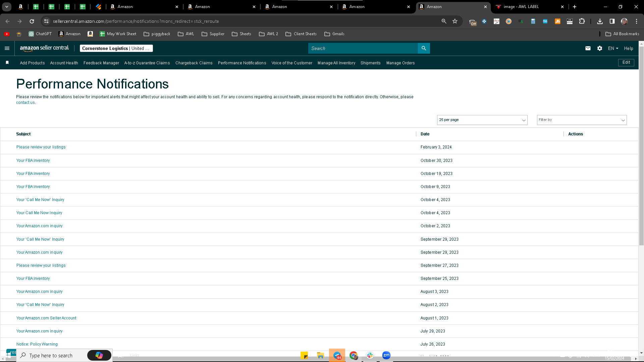
Task: Open the Help link
Action: pyautogui.click(x=629, y=48)
